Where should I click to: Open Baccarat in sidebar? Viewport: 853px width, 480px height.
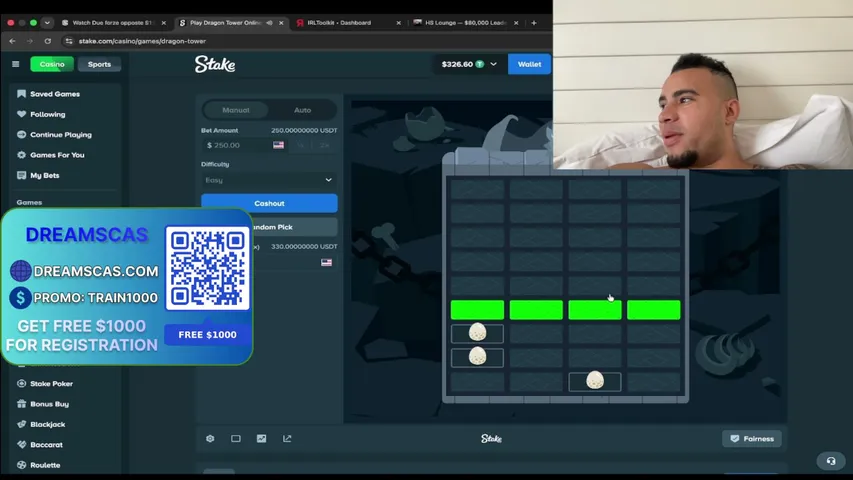coord(46,445)
